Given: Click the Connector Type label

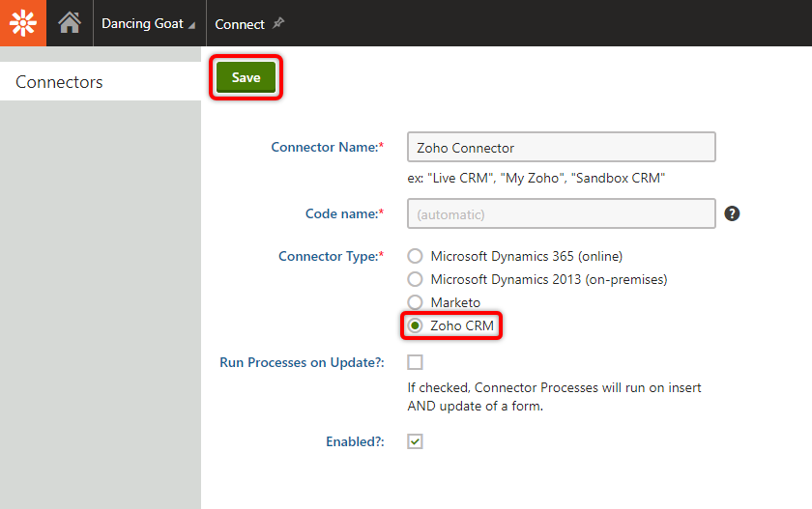Looking at the screenshot, I should [x=331, y=257].
